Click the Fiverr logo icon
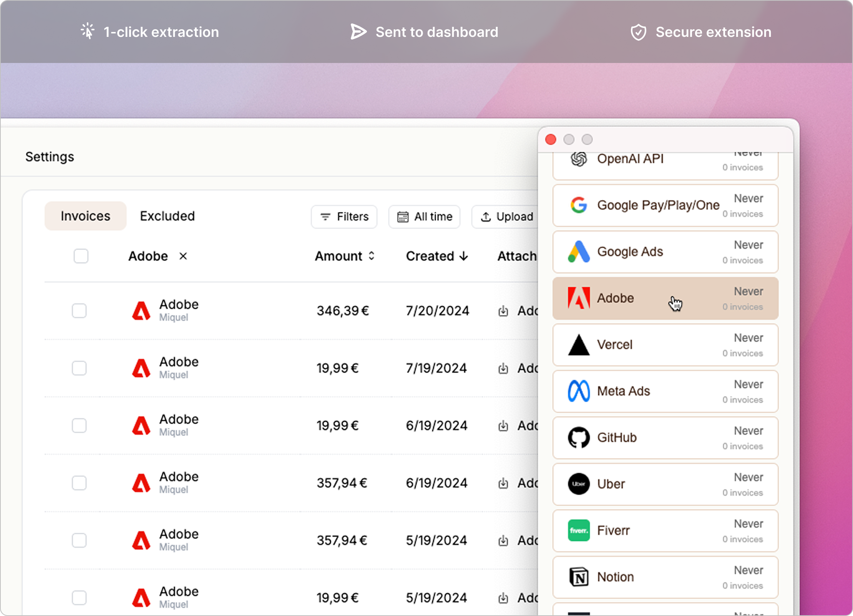This screenshot has width=853, height=616. tap(579, 530)
